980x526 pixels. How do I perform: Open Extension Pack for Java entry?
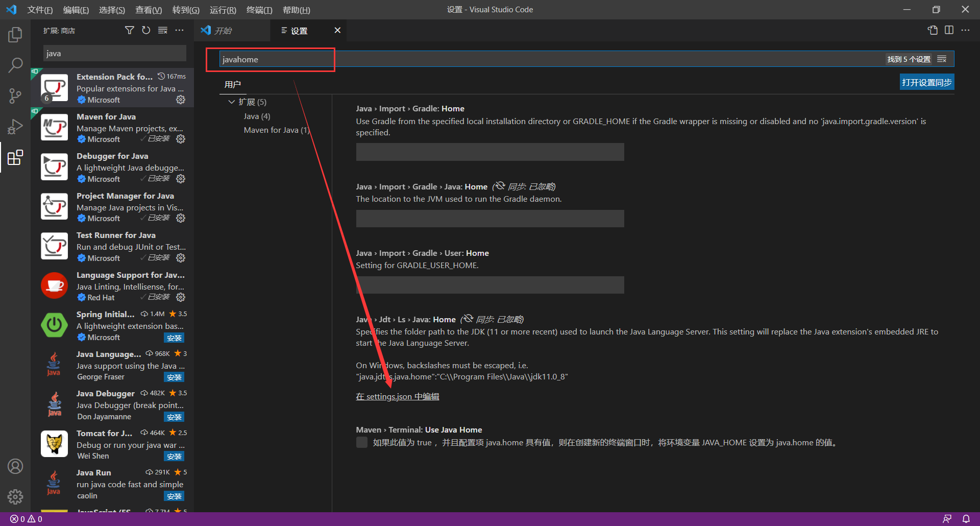click(x=112, y=88)
